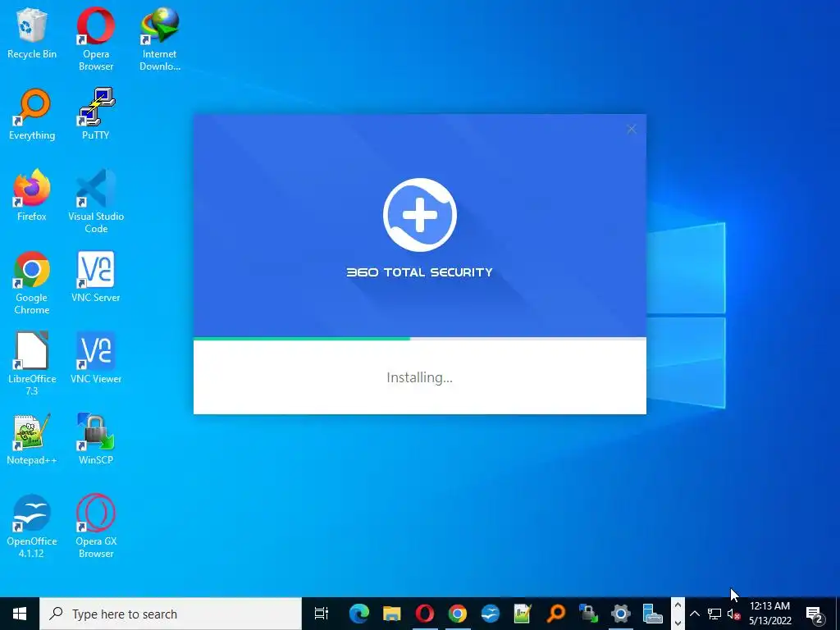
Task: Open File Explorer from the taskbar
Action: coord(391,614)
